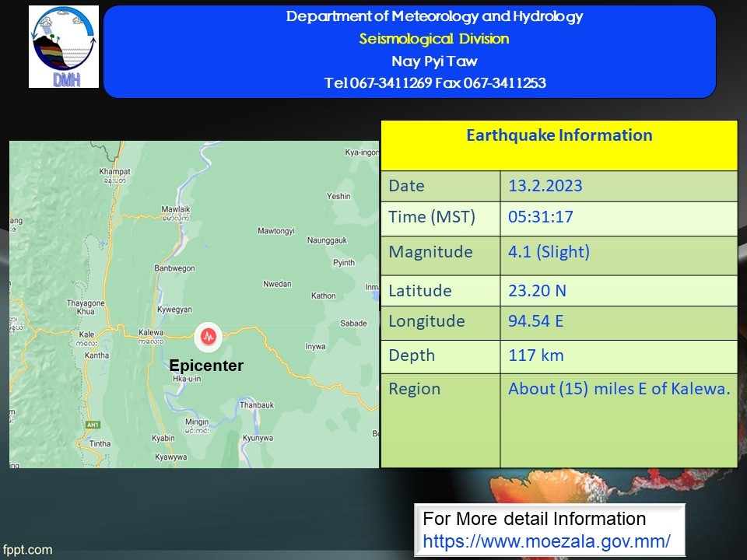
Task: Click the latitude value 23.20 N
Action: pyautogui.click(x=537, y=291)
